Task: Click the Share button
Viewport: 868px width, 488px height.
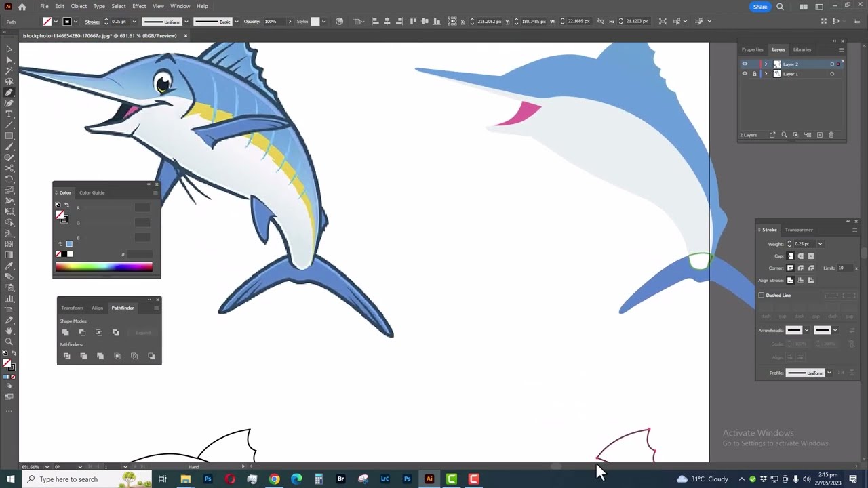Action: [760, 7]
